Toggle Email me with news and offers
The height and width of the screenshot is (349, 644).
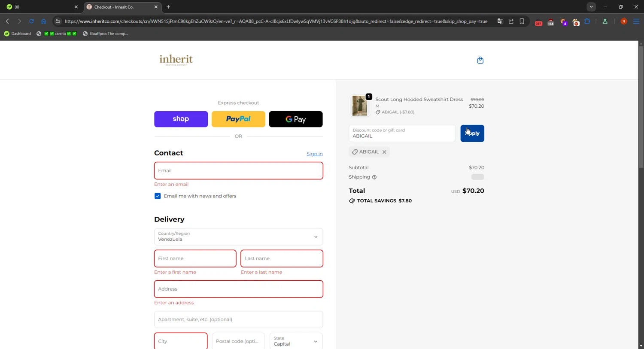(158, 196)
